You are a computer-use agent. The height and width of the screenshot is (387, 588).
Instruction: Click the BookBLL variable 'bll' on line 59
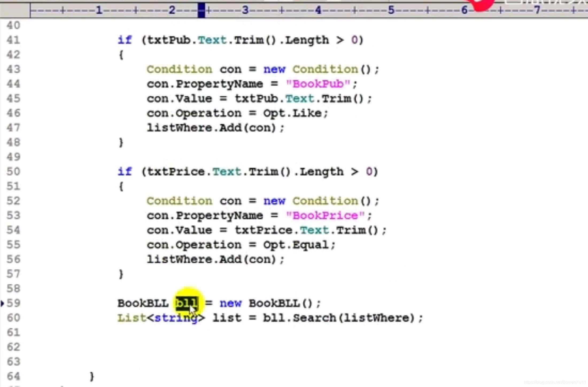pyautogui.click(x=186, y=303)
